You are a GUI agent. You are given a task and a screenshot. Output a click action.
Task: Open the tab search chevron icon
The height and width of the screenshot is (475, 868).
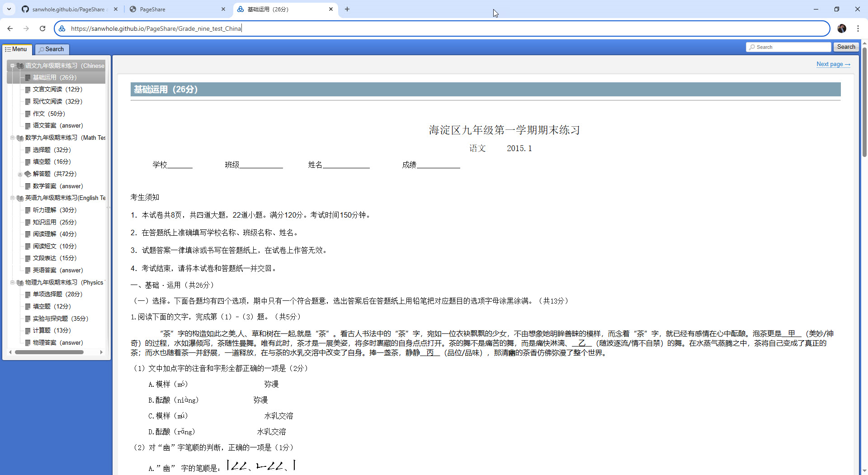coord(9,9)
